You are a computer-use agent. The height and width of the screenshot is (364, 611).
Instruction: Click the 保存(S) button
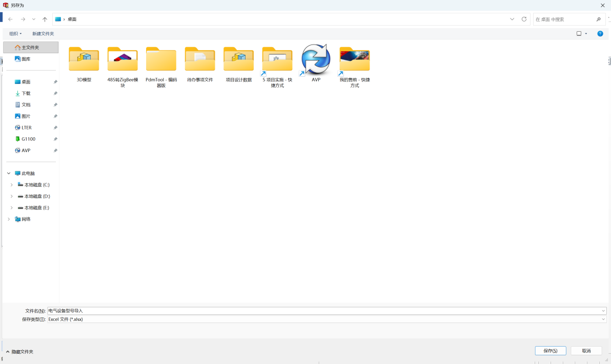tap(550, 351)
